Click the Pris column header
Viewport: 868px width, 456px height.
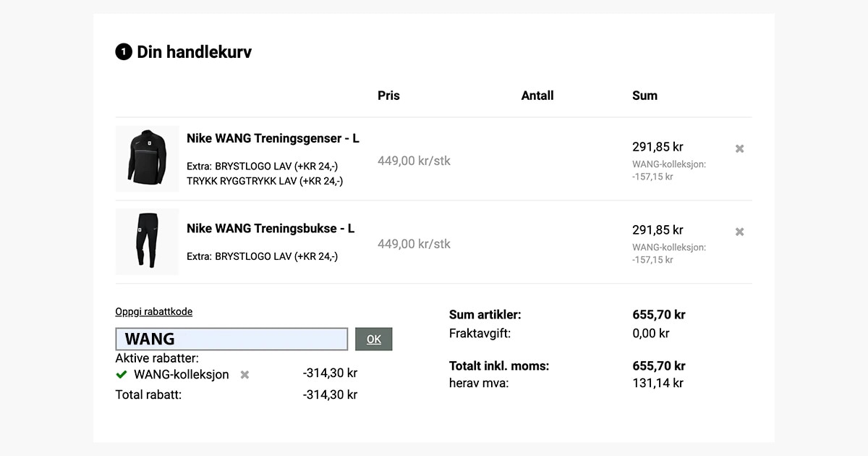(388, 96)
